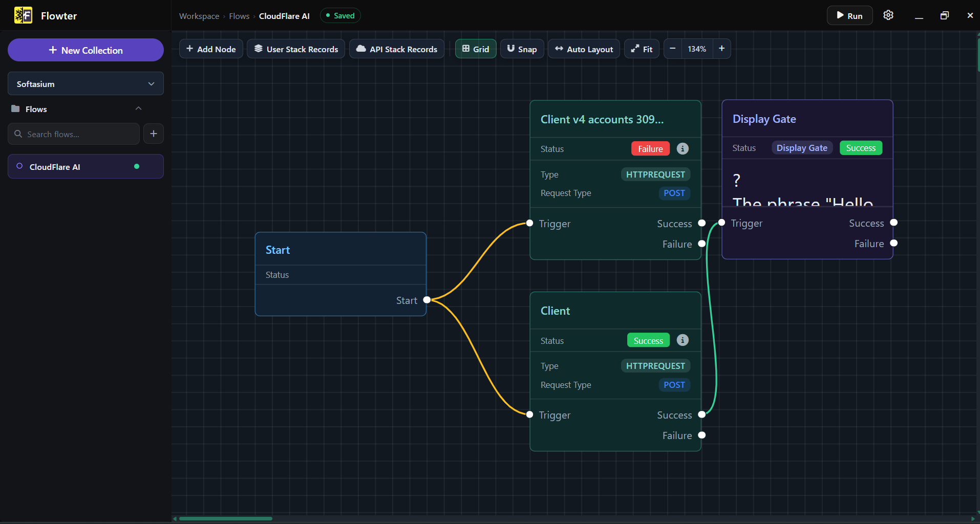Open the Softasium workspace dropdown
The width and height of the screenshot is (980, 524).
86,83
